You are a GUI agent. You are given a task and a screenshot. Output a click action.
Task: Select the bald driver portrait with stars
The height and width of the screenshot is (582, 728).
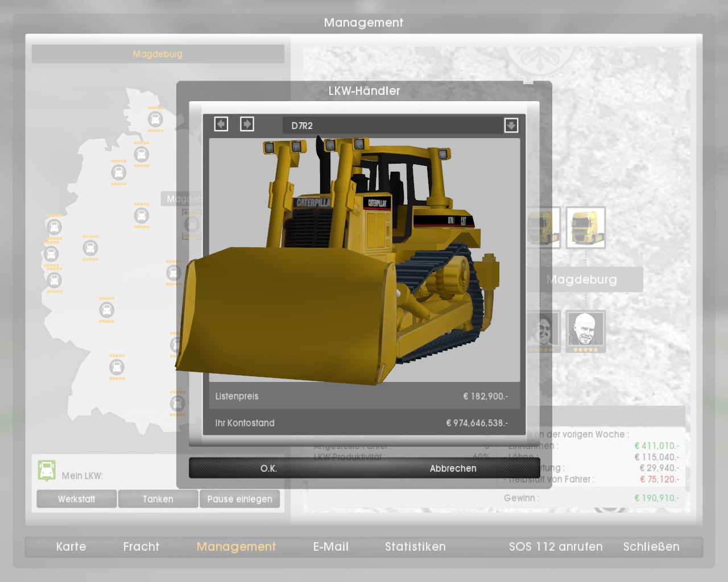586,331
